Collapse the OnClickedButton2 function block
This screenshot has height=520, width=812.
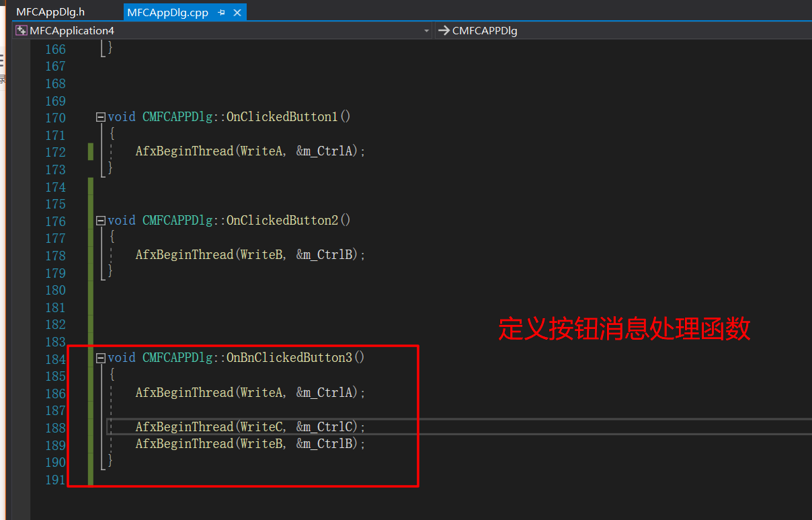pyautogui.click(x=101, y=221)
